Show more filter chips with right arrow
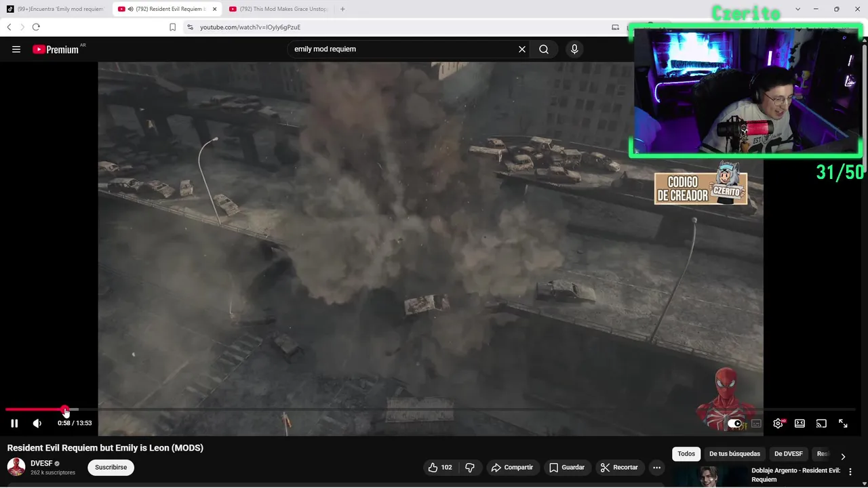This screenshot has height=488, width=868. [843, 456]
